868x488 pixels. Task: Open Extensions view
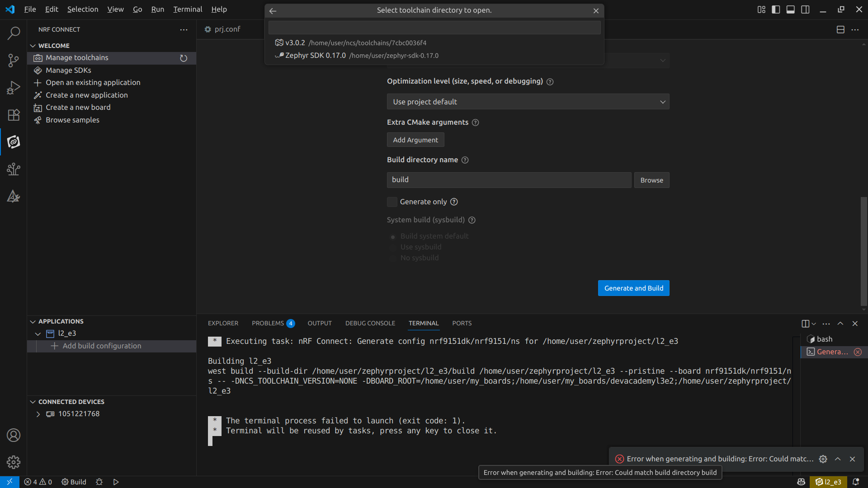coord(14,114)
